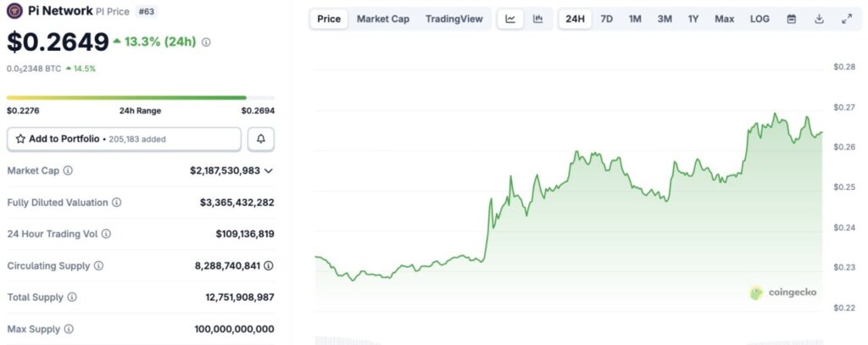Open the calendar date range picker

[x=792, y=19]
